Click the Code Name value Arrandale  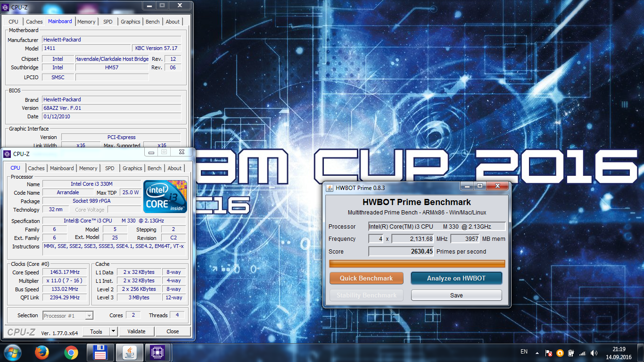coord(68,193)
